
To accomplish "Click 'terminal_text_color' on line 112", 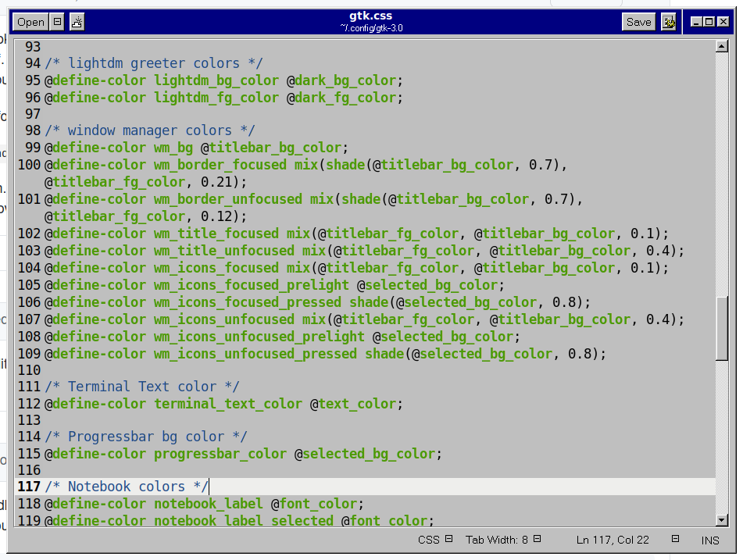I will click(228, 404).
